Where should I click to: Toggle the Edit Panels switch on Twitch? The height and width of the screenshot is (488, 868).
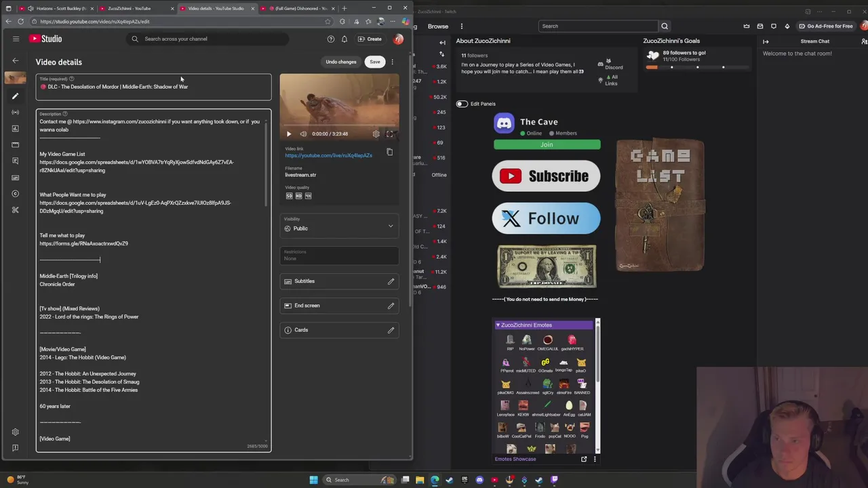click(x=462, y=104)
